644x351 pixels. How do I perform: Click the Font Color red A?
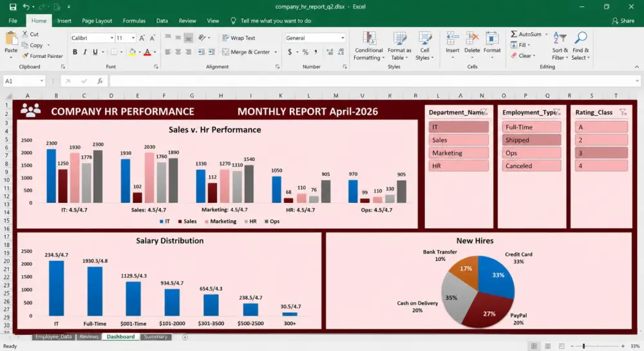147,52
